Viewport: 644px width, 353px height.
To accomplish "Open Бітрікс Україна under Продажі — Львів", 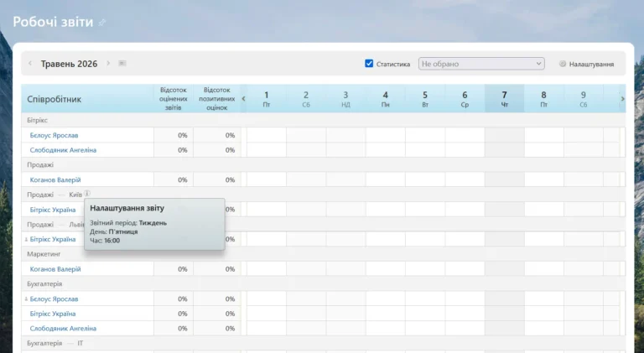I will [x=53, y=239].
